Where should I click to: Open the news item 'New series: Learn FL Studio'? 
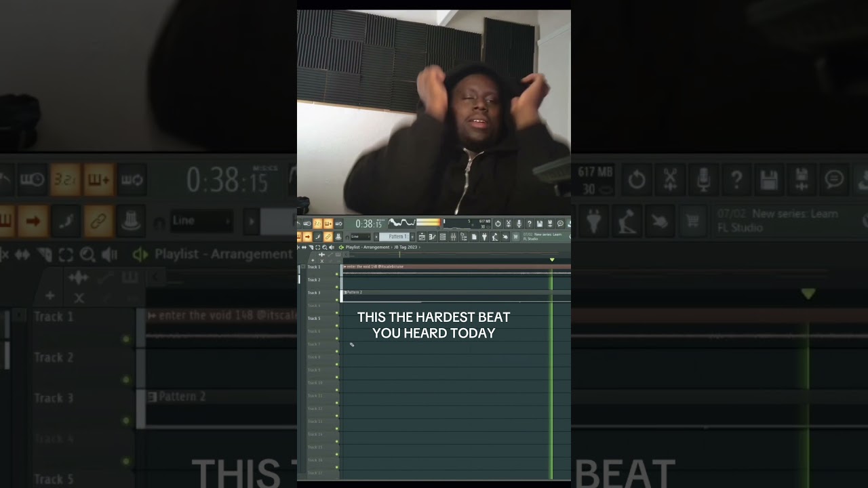pos(542,237)
